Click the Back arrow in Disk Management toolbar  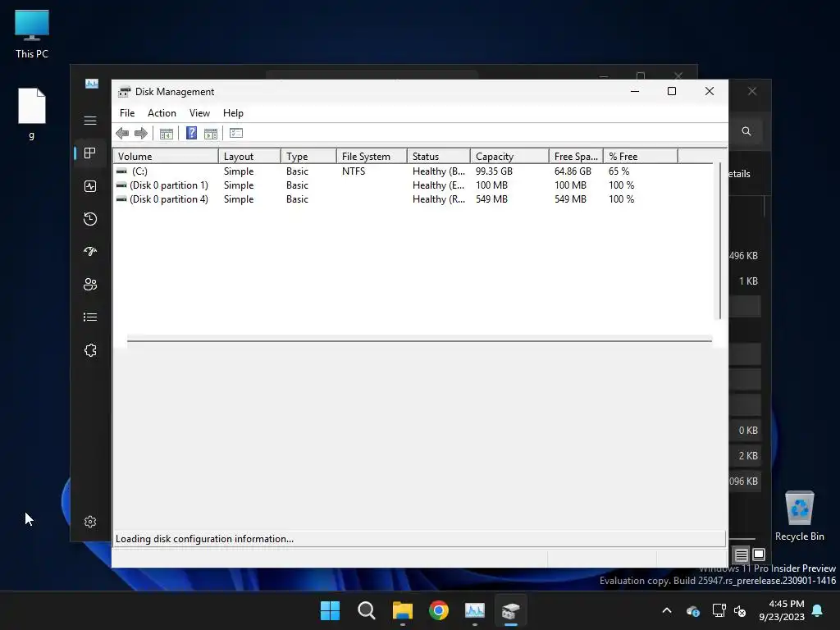[x=122, y=134]
